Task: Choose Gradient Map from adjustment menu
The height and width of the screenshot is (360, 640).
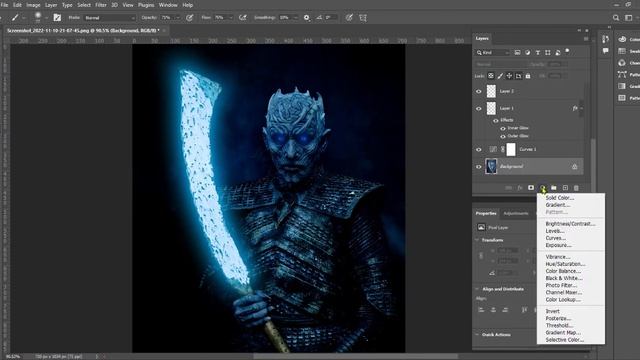Action: (x=563, y=333)
